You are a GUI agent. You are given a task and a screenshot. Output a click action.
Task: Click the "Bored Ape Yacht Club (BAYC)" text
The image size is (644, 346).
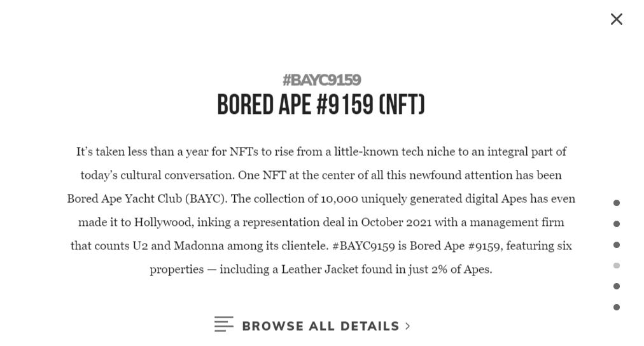pos(146,199)
